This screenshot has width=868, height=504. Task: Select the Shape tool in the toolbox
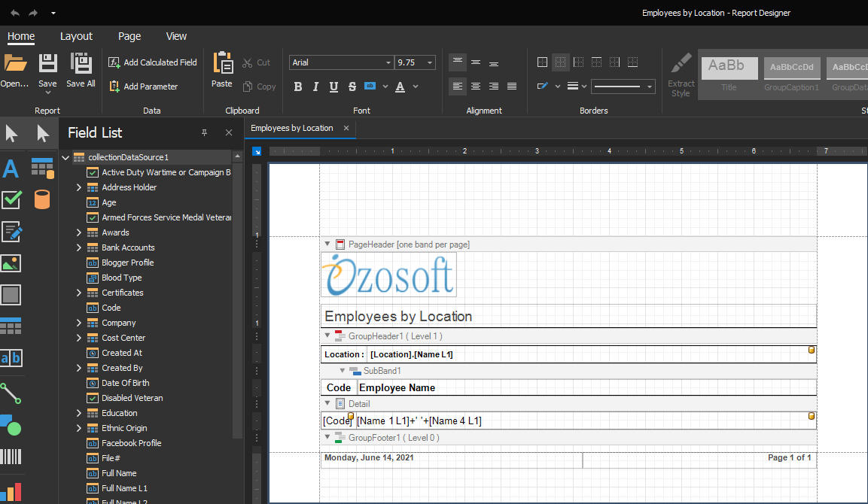coord(11,425)
